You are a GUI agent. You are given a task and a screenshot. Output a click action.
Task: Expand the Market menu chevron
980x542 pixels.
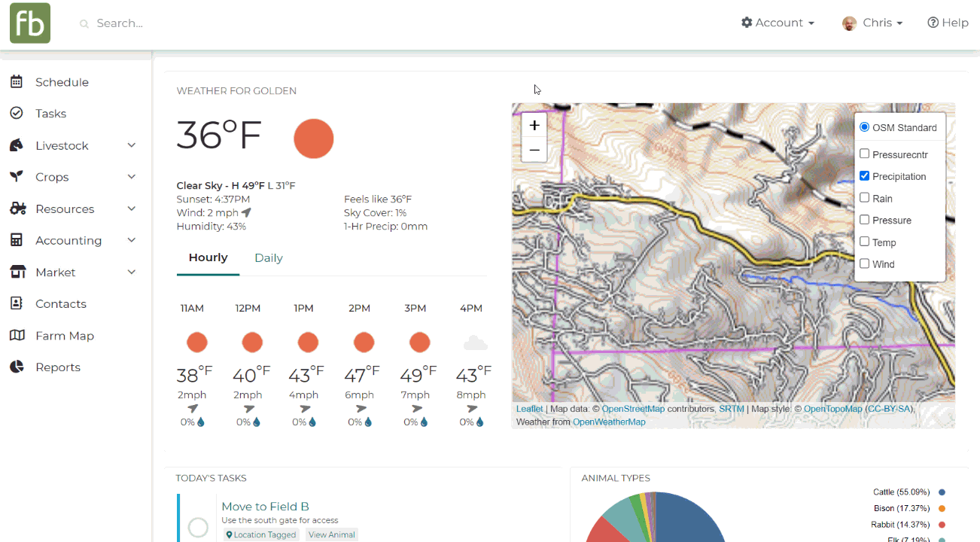[x=132, y=272]
